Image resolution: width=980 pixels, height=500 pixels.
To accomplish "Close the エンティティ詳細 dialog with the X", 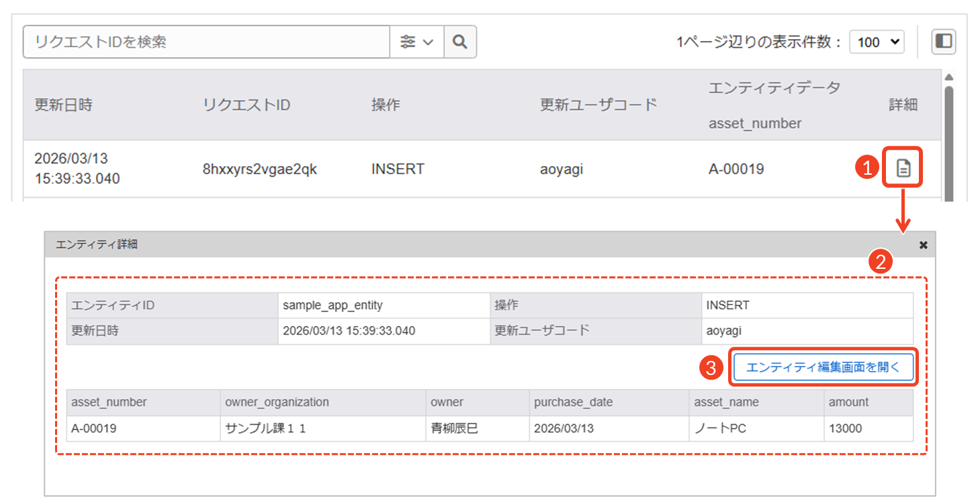I will 923,245.
